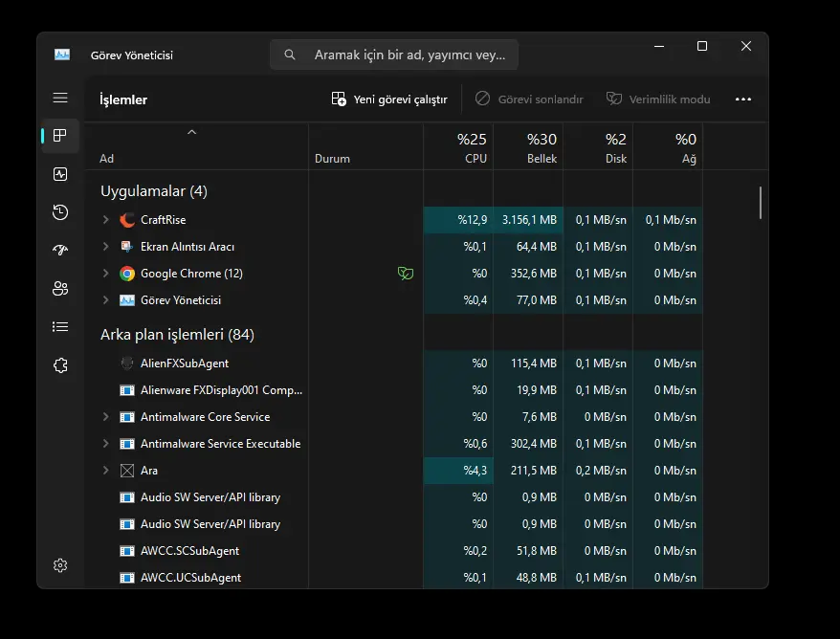The width and height of the screenshot is (840, 639).
Task: Open the Users sidebar icon
Action: 60,289
